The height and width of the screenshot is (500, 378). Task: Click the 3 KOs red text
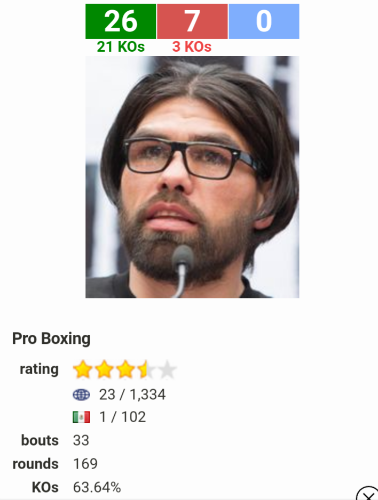192,47
